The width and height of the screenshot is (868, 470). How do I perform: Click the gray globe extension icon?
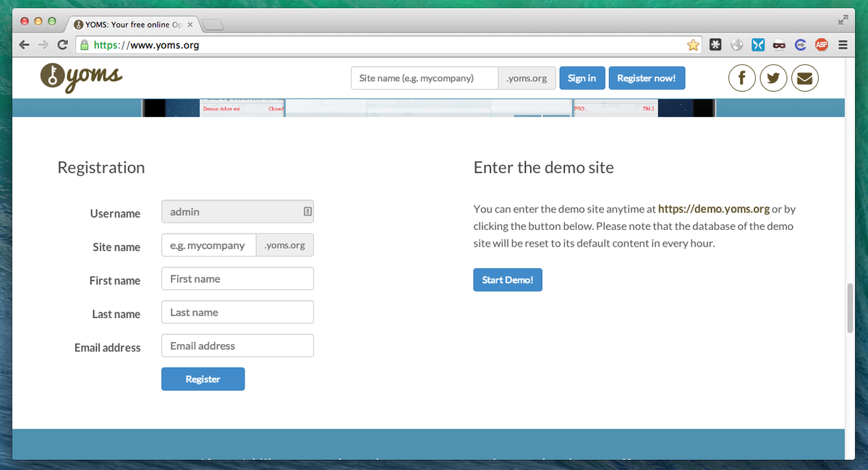pos(736,45)
